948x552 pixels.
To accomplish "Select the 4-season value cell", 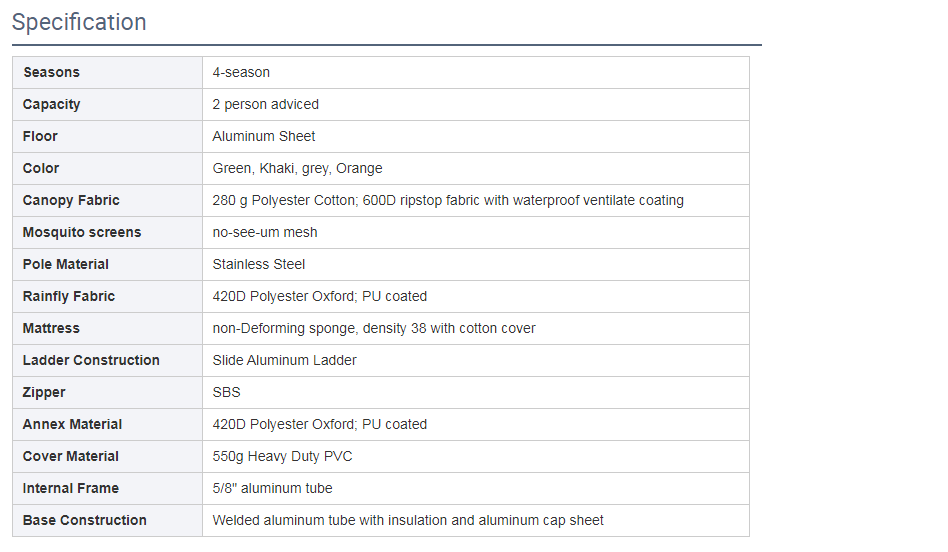I will (x=241, y=72).
